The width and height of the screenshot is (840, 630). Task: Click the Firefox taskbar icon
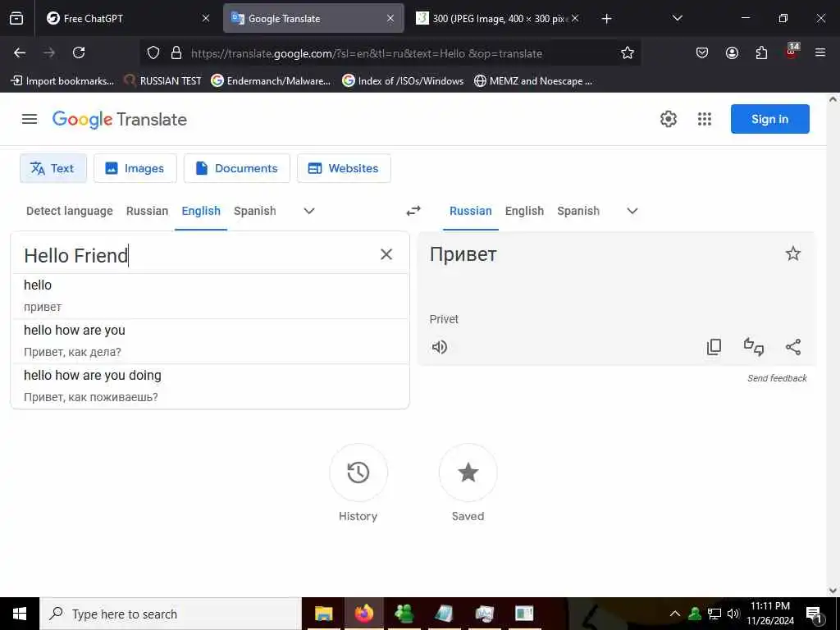point(363,614)
